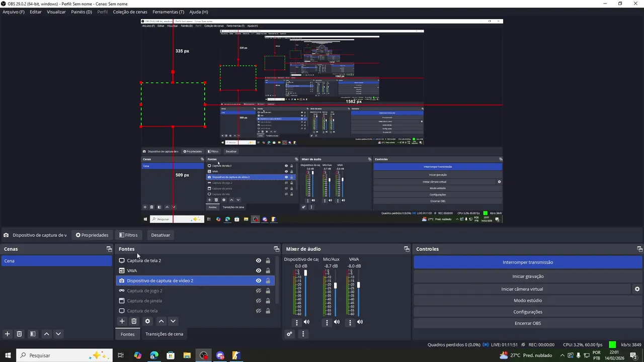Show hidden icons chevron in system tray
The image size is (644, 362).
point(562,355)
